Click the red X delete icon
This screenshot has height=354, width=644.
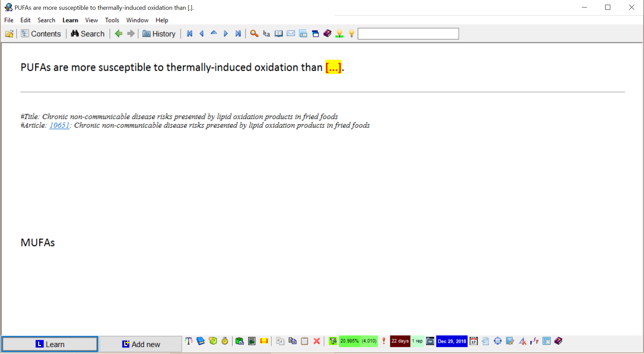[x=317, y=341]
